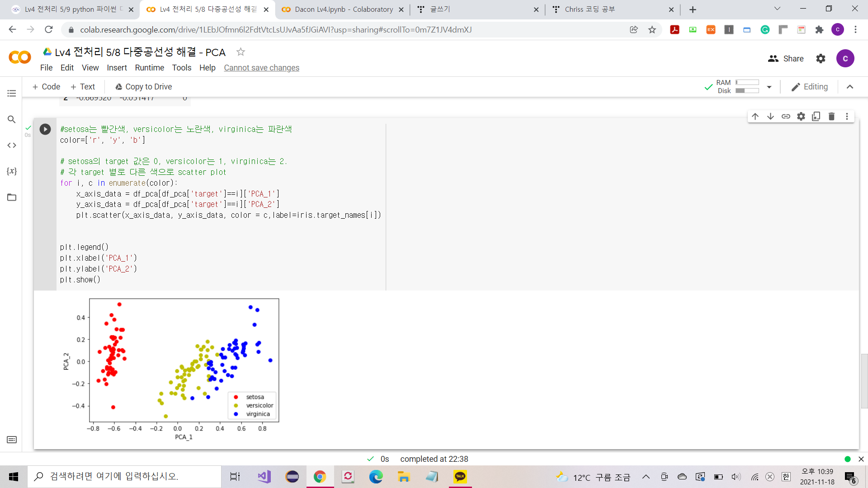Open the variables inspector panel

(x=12, y=171)
